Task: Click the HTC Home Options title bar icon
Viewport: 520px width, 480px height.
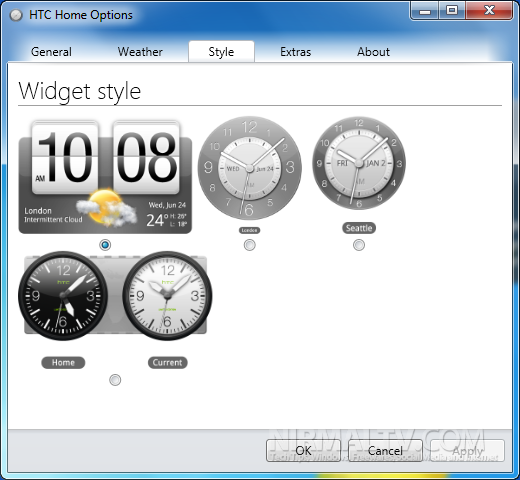Action: coord(16,15)
